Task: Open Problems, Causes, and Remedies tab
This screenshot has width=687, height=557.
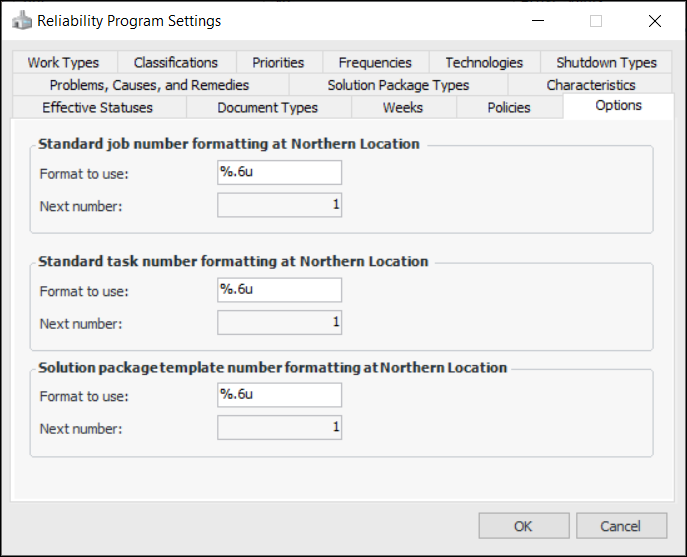Action: coord(149,85)
